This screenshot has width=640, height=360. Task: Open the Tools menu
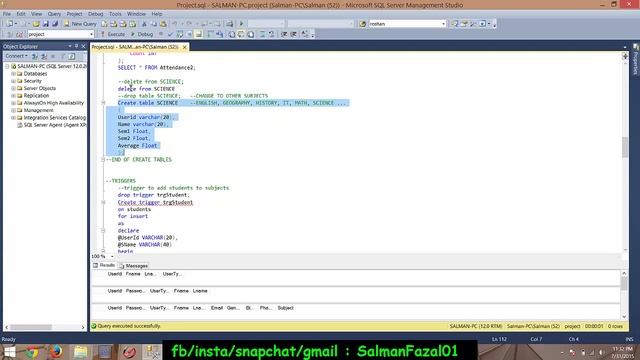pyautogui.click(x=115, y=14)
